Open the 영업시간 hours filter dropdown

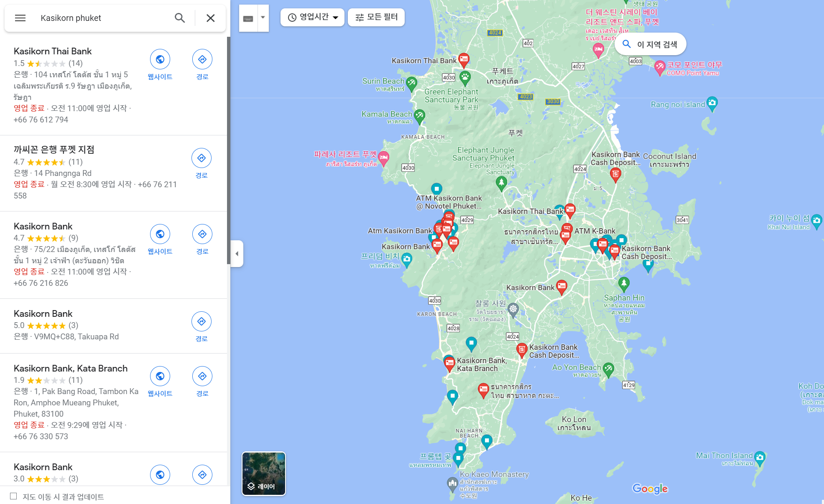click(x=313, y=17)
